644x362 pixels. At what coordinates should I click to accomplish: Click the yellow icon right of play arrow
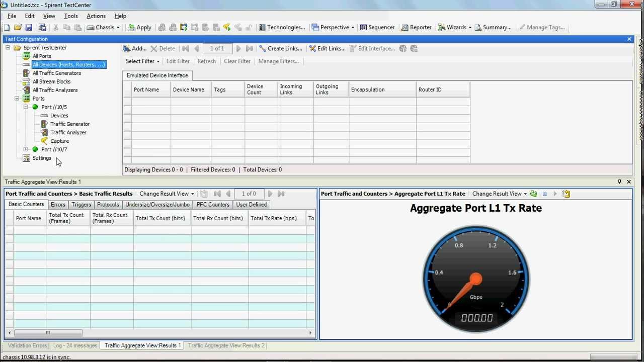(566, 194)
